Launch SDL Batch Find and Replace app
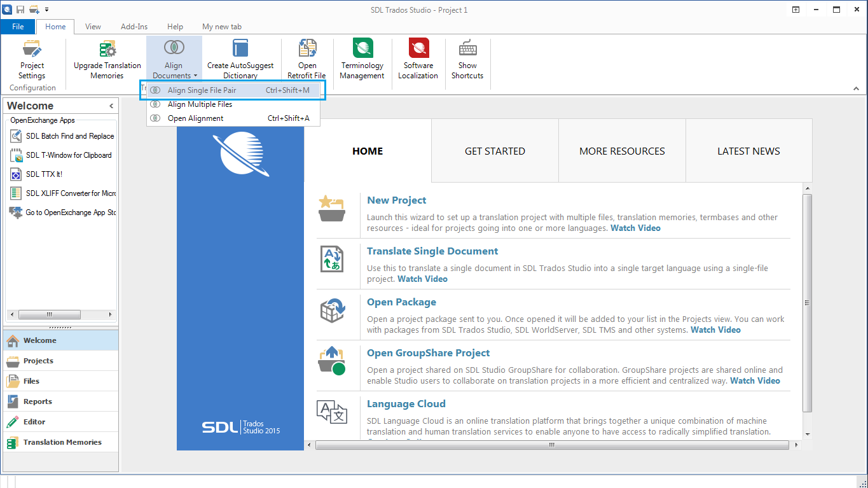 [62, 136]
